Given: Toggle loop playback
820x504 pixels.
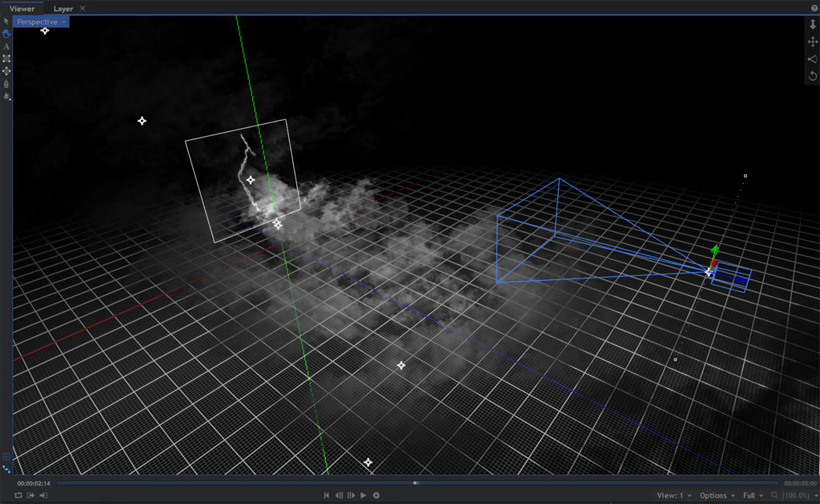Looking at the screenshot, I should click(18, 496).
